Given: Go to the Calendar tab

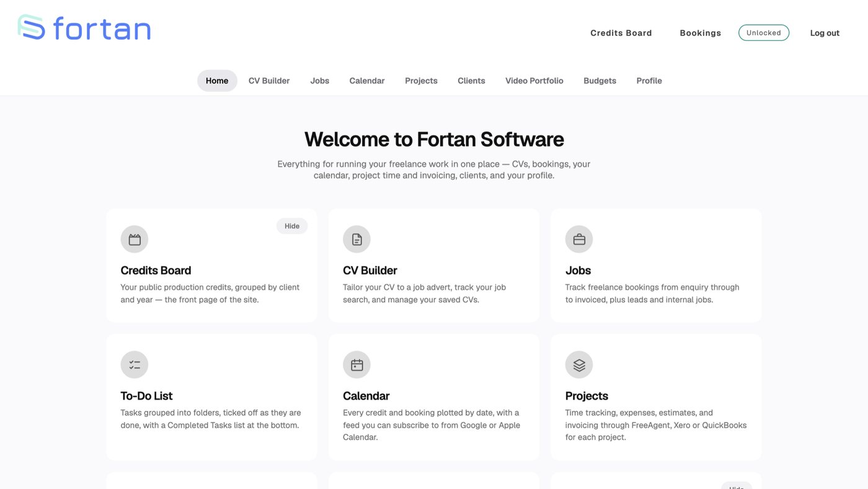Looking at the screenshot, I should 367,81.
